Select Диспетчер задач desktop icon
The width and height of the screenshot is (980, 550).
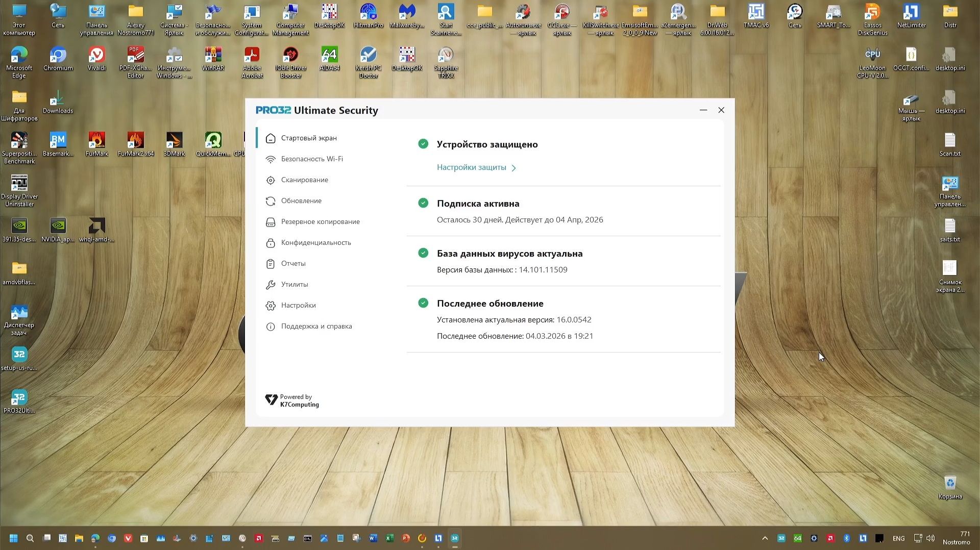(19, 319)
